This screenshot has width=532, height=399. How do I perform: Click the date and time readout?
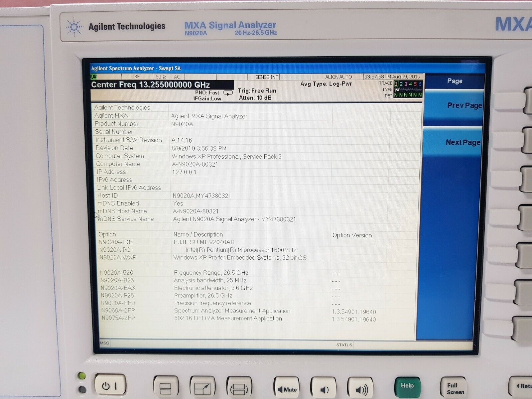(392, 76)
